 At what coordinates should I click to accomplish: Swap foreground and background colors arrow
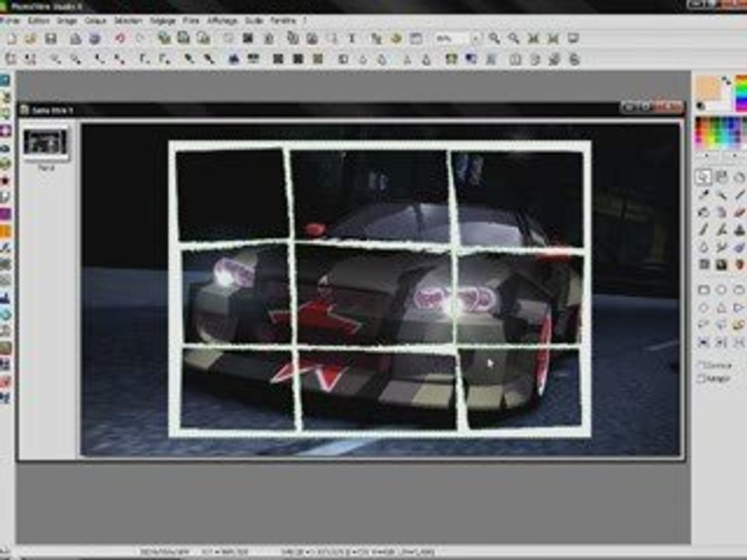(726, 80)
